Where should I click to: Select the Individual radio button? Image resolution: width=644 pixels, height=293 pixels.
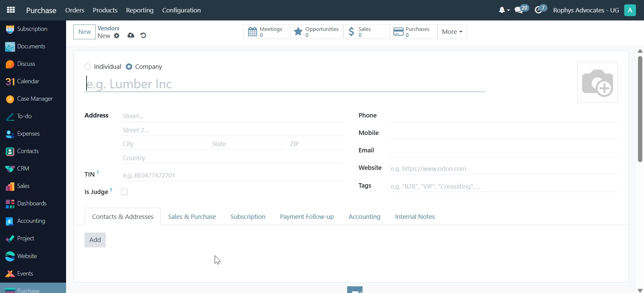coord(88,67)
